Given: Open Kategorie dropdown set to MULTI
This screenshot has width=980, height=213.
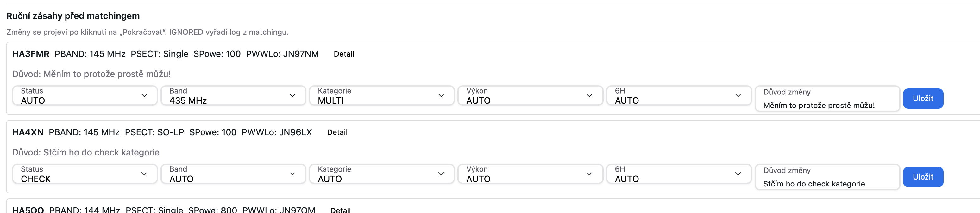Looking at the screenshot, I should click(x=381, y=96).
